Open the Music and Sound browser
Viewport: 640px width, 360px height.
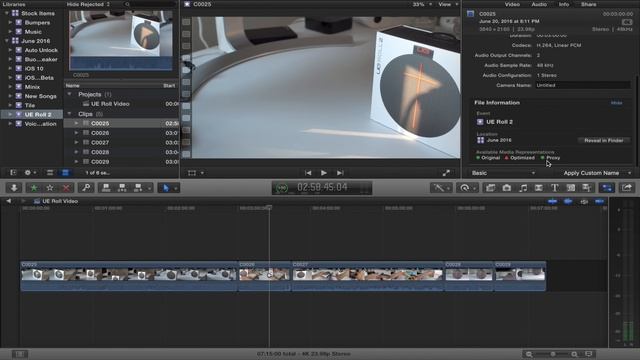coord(523,188)
